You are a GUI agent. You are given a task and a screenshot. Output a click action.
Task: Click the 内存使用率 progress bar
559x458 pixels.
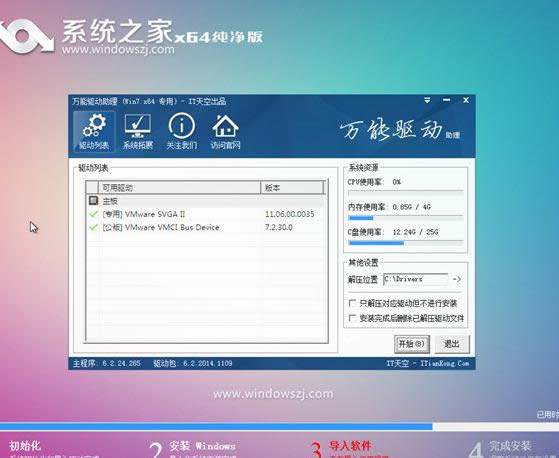coord(406,218)
